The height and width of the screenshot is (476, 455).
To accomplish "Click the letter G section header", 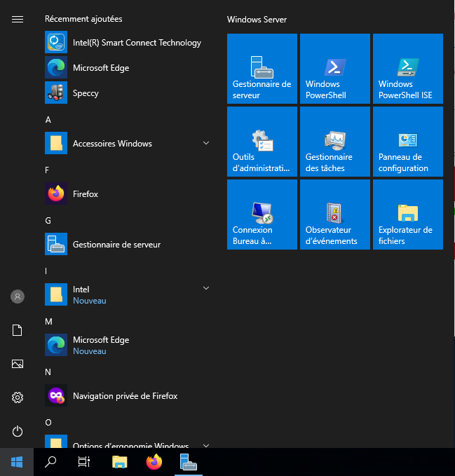I will 48,221.
